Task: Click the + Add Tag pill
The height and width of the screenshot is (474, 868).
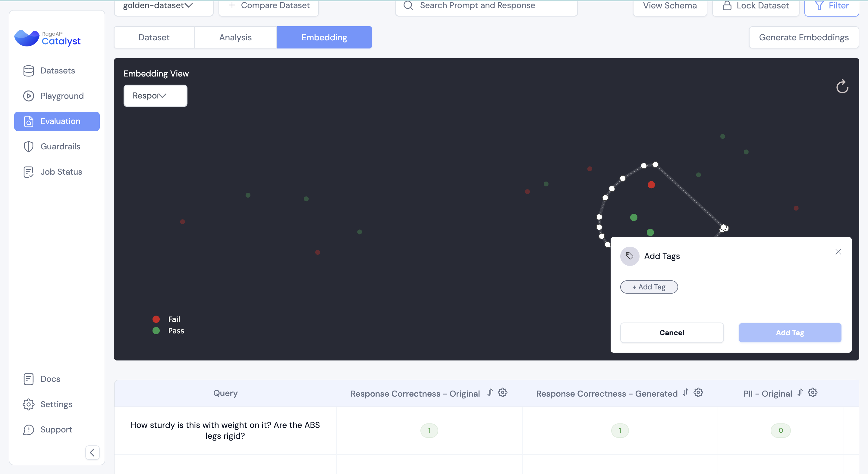Action: (x=649, y=287)
